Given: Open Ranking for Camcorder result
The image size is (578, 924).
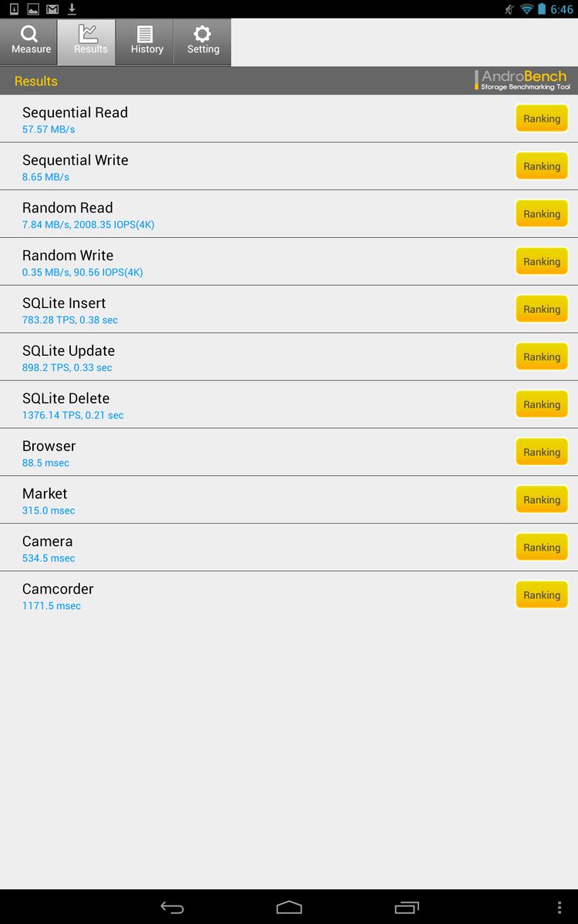Looking at the screenshot, I should (541, 595).
